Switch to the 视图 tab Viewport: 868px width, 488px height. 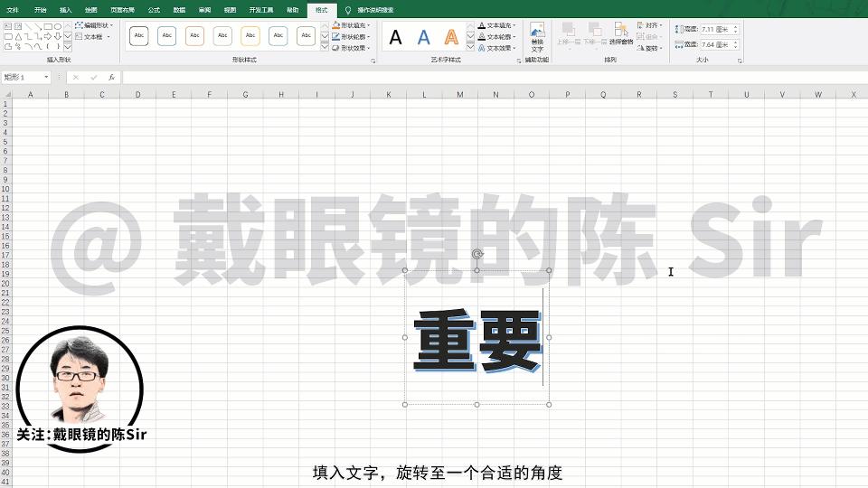(230, 10)
